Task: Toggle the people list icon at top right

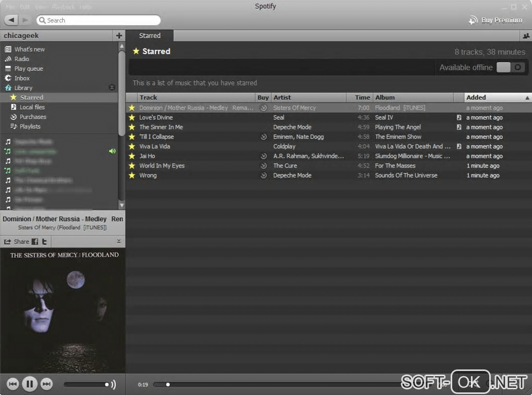Action: pos(526,36)
